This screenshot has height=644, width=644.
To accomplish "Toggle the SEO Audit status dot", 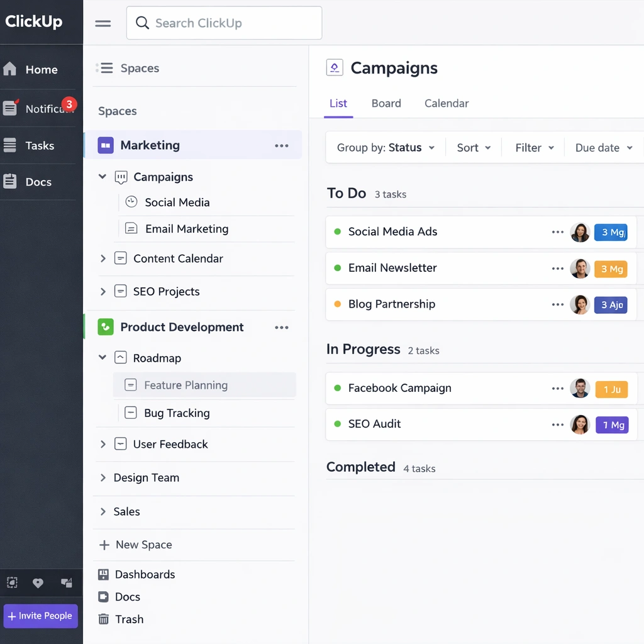I will coord(338,424).
